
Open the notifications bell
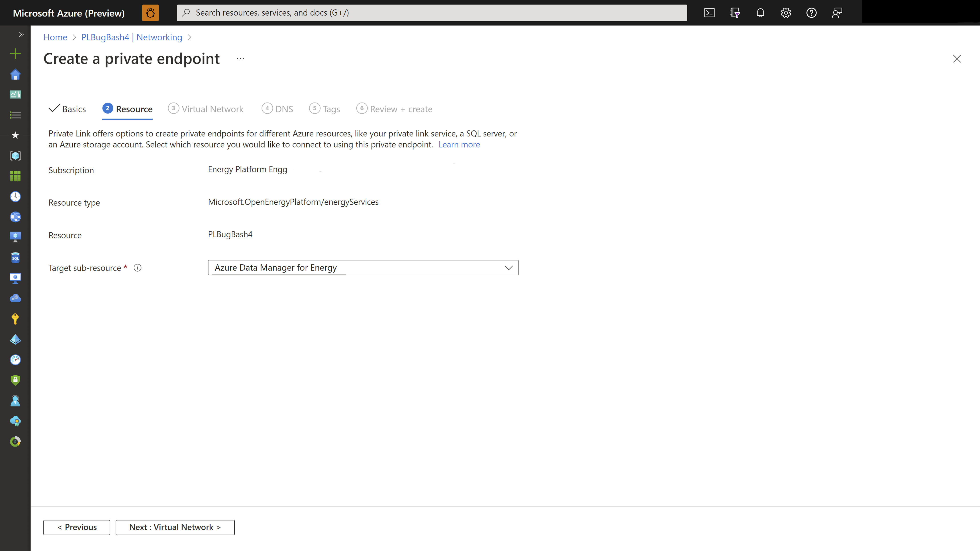(x=760, y=12)
